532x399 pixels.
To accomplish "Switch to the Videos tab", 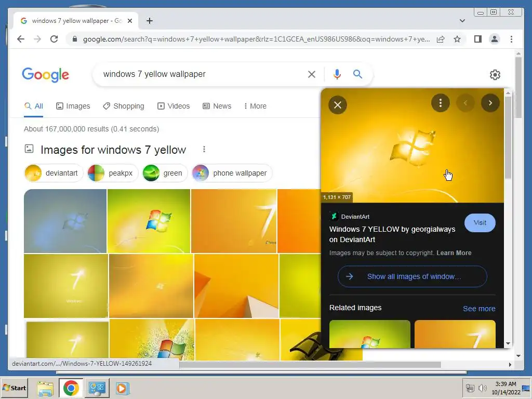I will 174,106.
